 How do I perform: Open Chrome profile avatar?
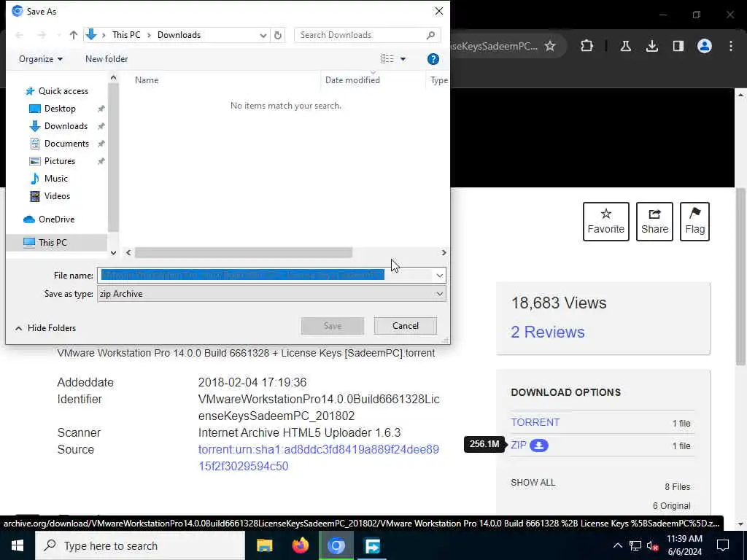pos(705,46)
